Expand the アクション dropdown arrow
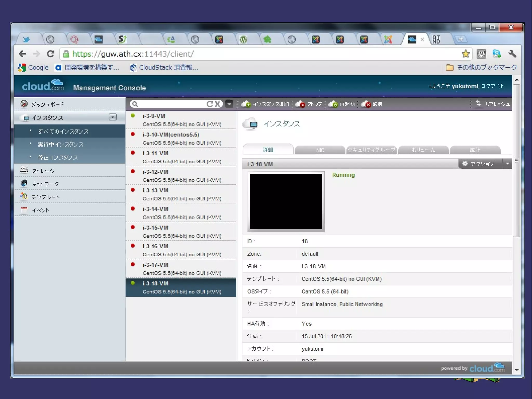The image size is (532, 399). pyautogui.click(x=507, y=164)
